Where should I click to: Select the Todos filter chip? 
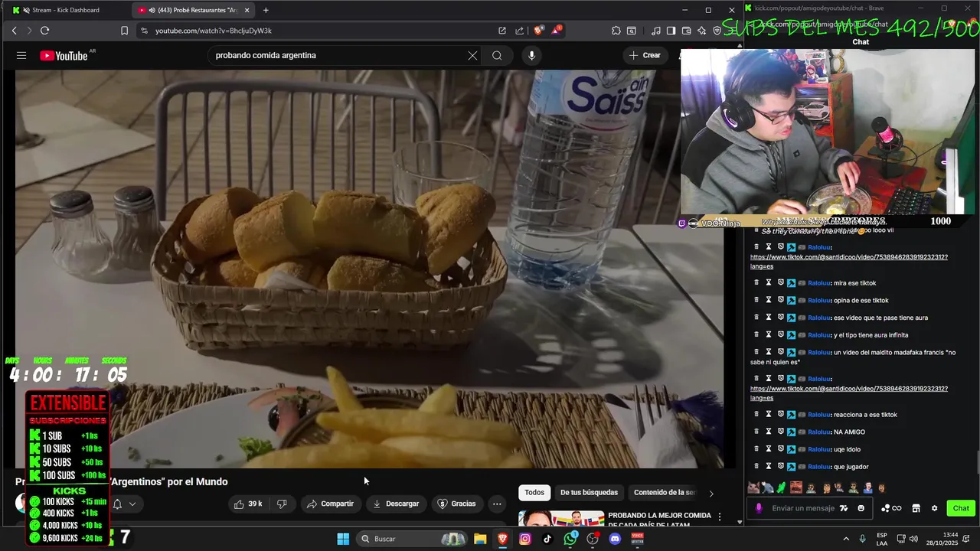(534, 493)
